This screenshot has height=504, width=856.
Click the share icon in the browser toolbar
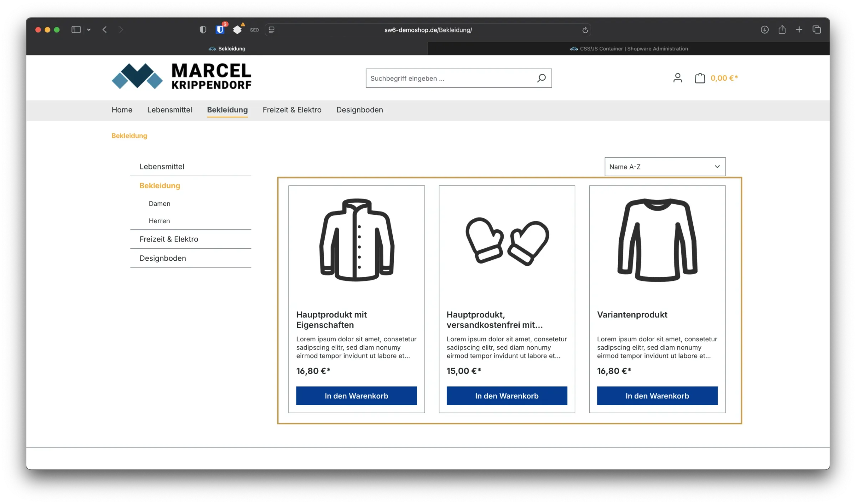(782, 30)
